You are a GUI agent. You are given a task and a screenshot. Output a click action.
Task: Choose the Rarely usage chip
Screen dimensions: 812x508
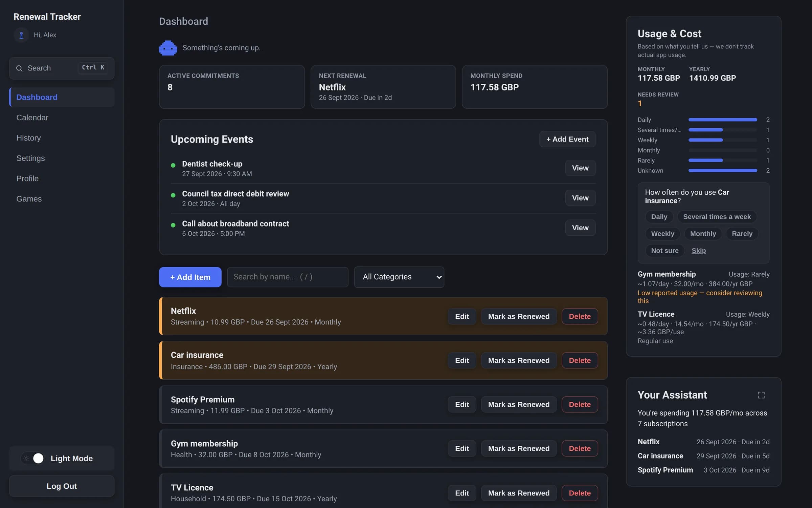[742, 234]
